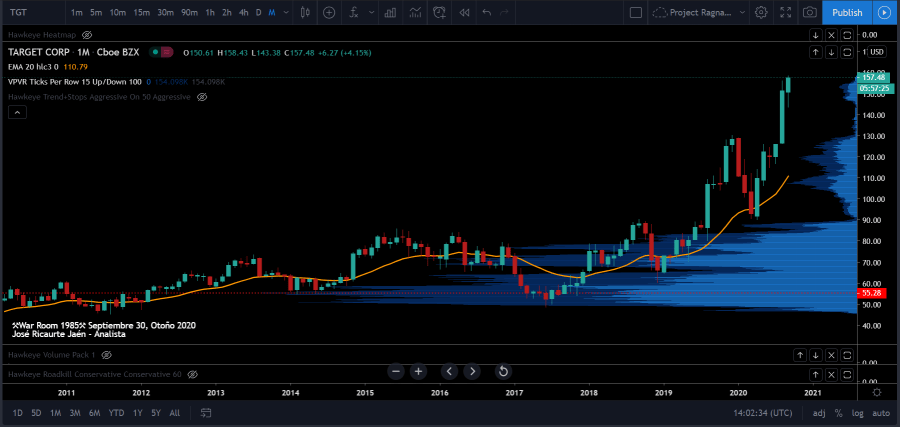Take a chart snapshot with camera icon
Image resolution: width=900 pixels, height=427 pixels.
click(x=809, y=12)
